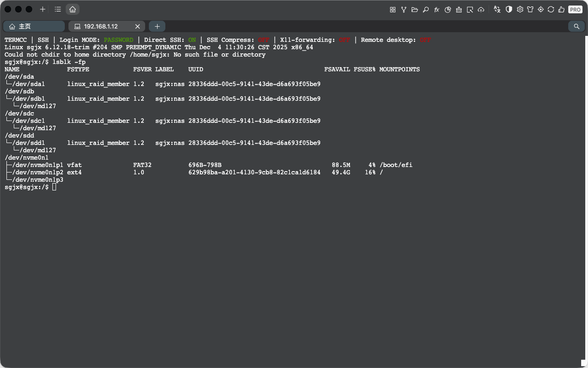Click the cloud upload icon
The image size is (588, 368).
tap(481, 9)
